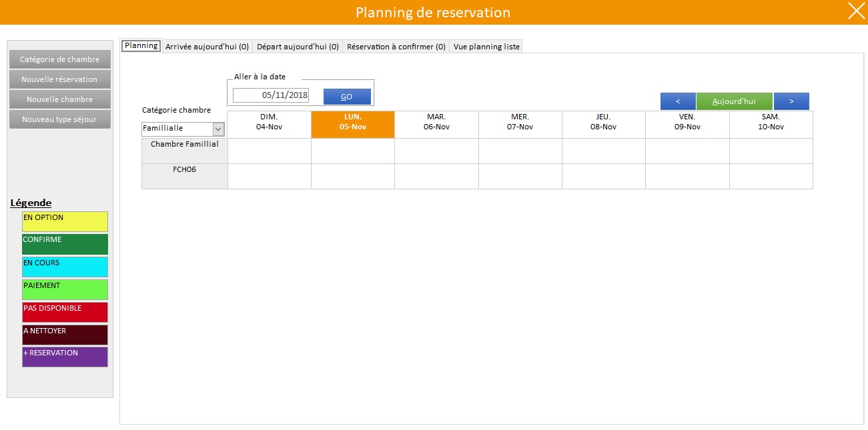Click the Catégorie de chambre sidebar button
The image size is (868, 430).
[x=59, y=59]
